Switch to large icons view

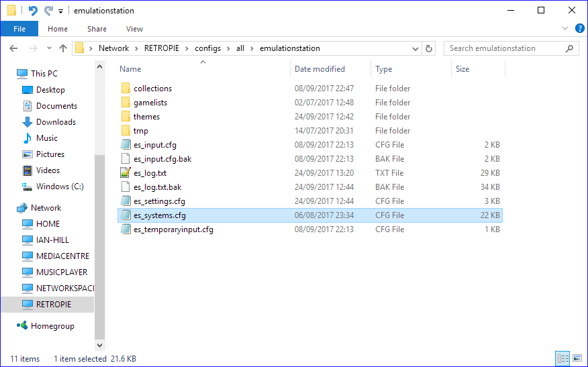point(577,359)
